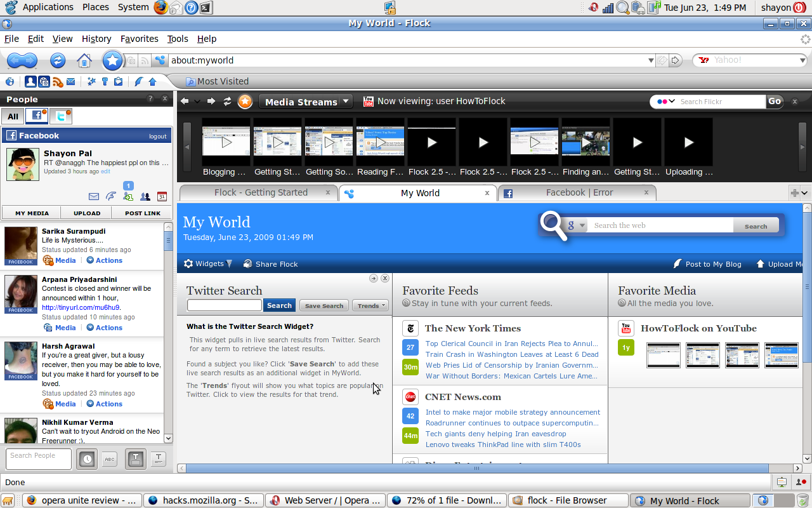Sort people by recent activity clock
This screenshot has height=508, width=812.
[x=87, y=459]
